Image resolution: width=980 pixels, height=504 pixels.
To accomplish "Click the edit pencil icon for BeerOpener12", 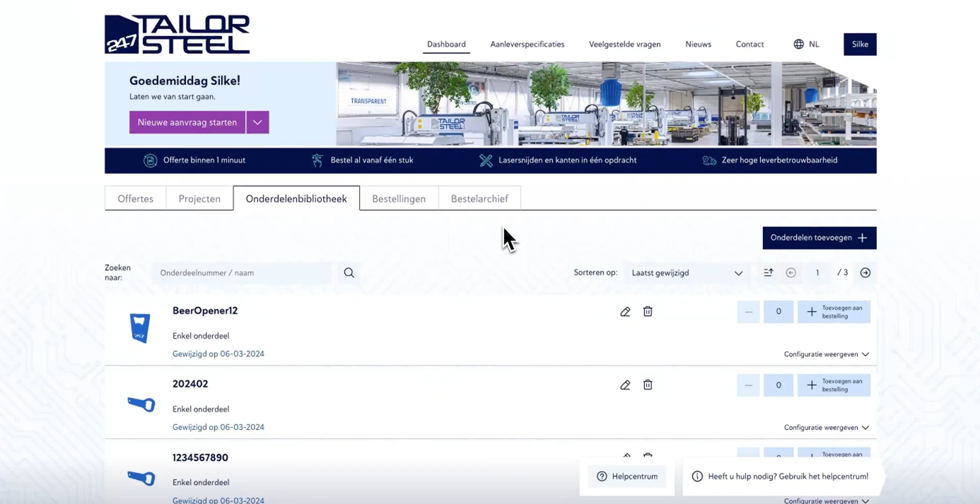I will tap(625, 312).
